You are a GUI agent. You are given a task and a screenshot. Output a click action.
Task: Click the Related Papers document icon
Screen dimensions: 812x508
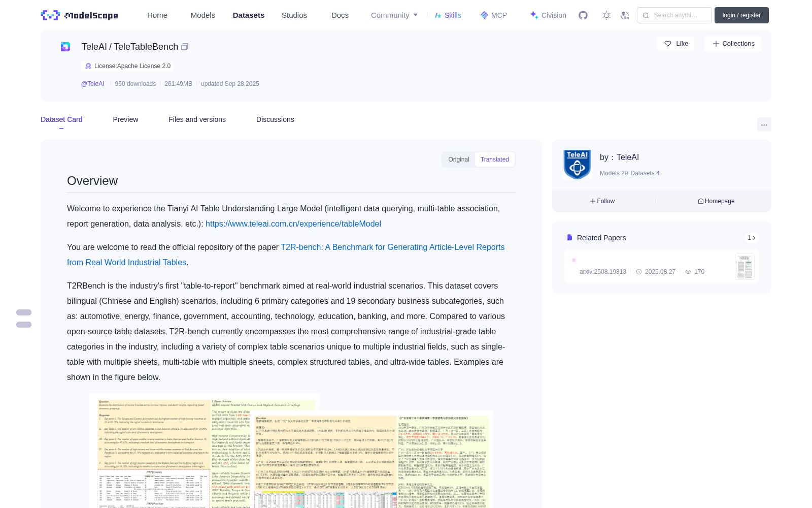[569, 238]
